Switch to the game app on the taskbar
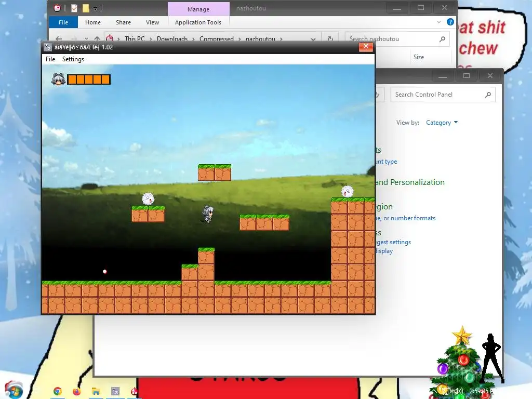The image size is (532, 399). (115, 391)
